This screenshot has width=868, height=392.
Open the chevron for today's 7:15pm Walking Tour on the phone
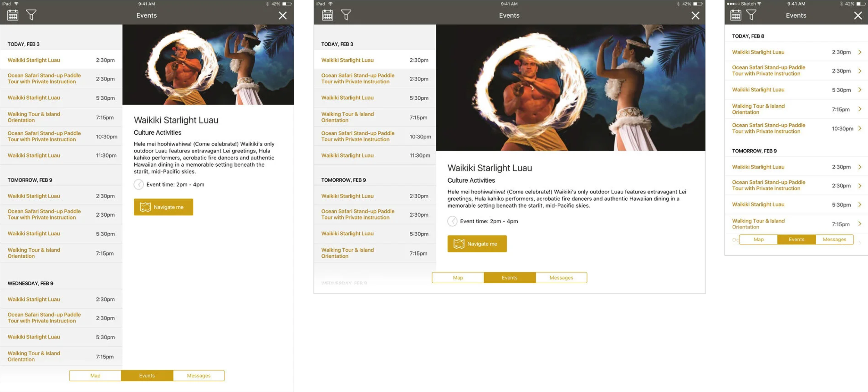(x=860, y=109)
